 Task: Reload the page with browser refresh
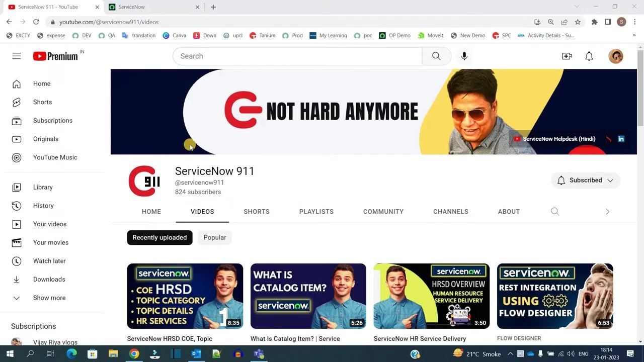point(36,22)
